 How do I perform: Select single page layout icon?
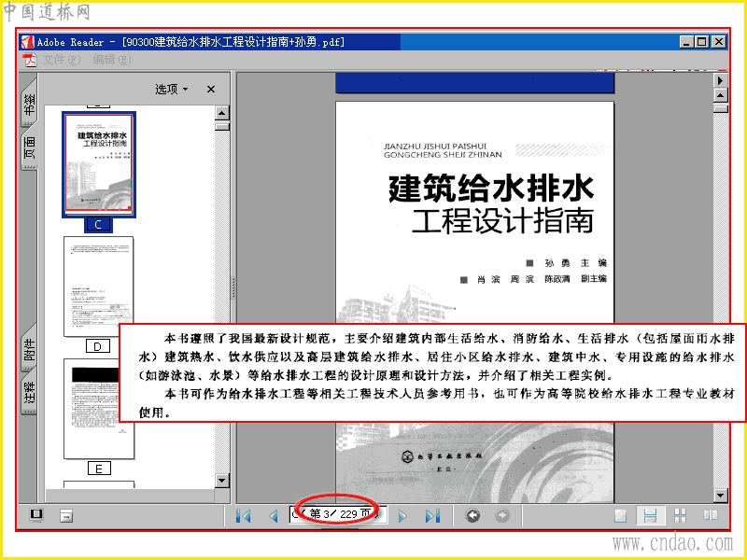point(620,515)
